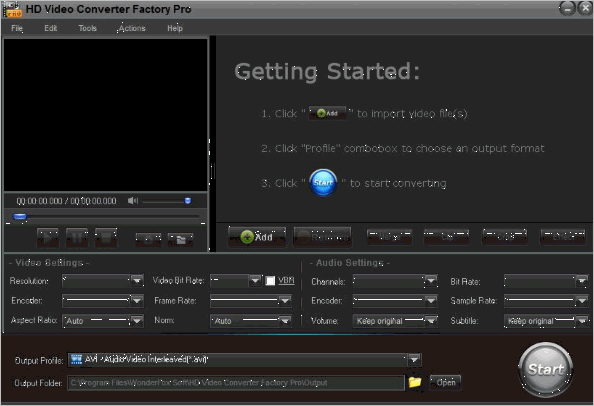The image size is (594, 406).
Task: Click the Remove button in the toolbar
Action: click(x=322, y=237)
